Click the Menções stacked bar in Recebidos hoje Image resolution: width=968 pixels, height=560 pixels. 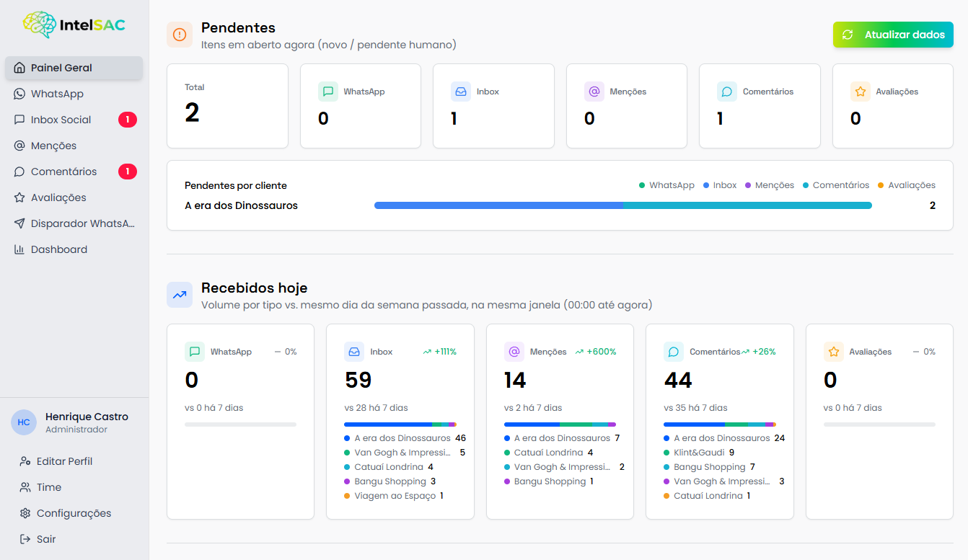560,425
